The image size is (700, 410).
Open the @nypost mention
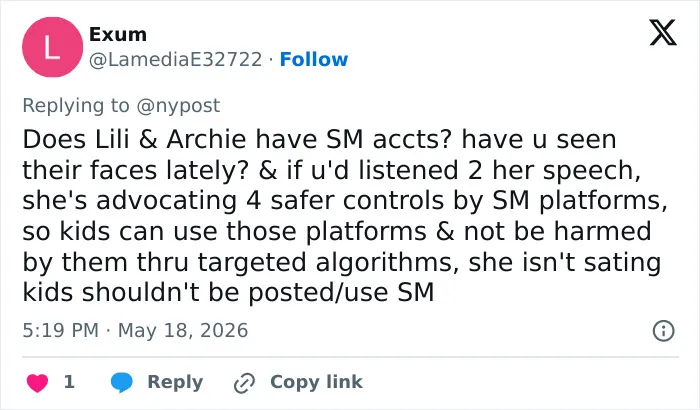coord(178,106)
